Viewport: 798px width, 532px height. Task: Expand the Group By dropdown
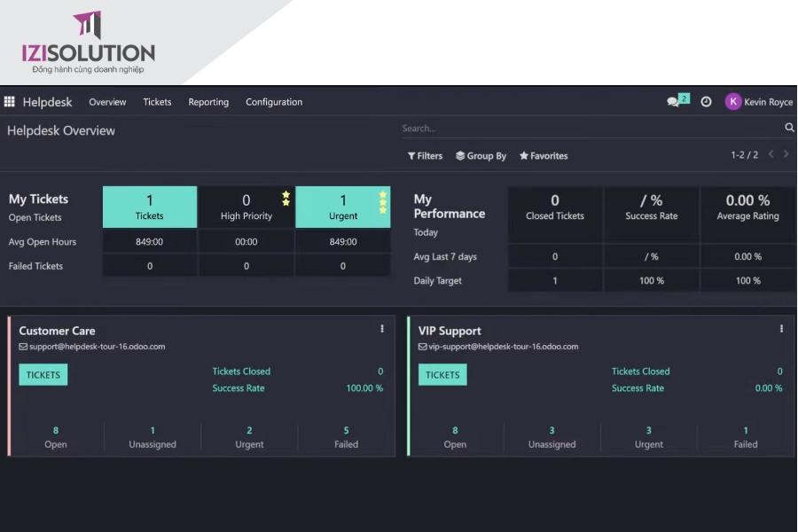point(481,156)
